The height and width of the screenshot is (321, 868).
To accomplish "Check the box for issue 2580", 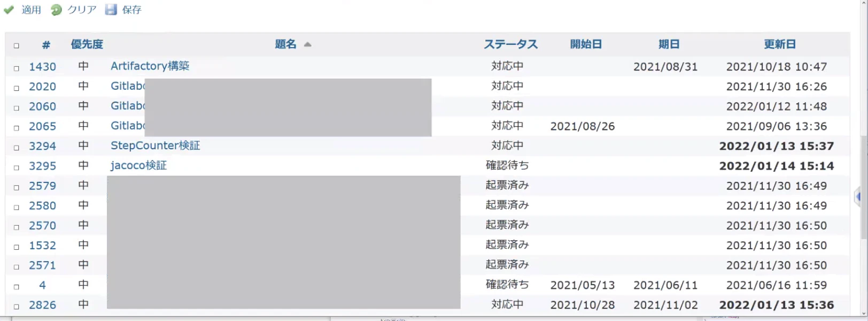I will [x=16, y=207].
